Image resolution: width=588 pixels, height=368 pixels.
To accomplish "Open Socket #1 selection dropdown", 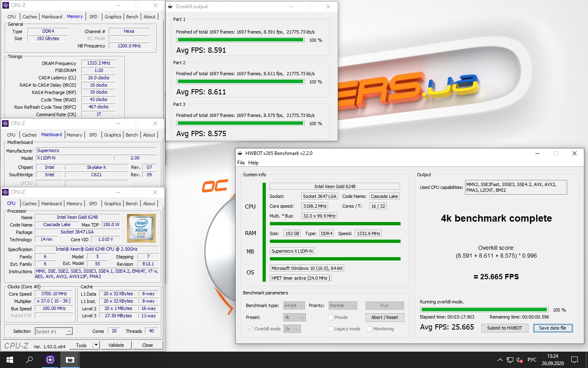I will (x=53, y=331).
